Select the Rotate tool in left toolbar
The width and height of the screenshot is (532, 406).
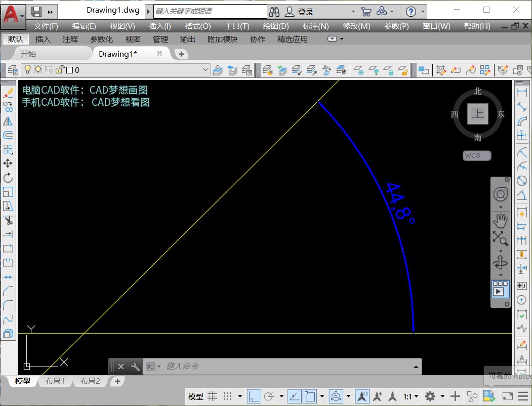[x=8, y=178]
